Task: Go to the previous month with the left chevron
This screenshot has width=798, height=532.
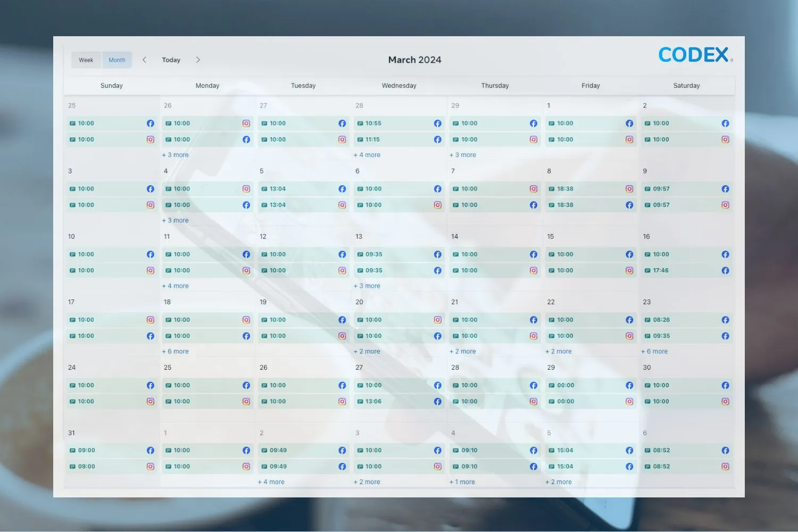Action: pos(144,60)
